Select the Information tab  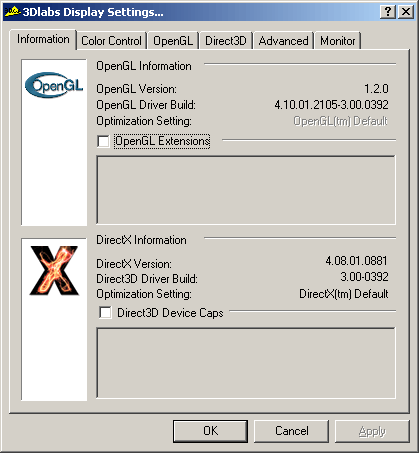[x=43, y=39]
